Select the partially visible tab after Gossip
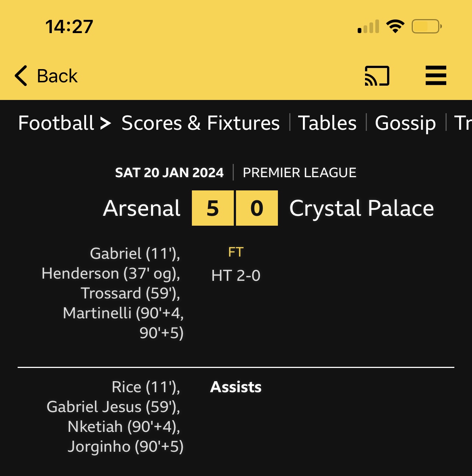The width and height of the screenshot is (472, 476). [x=462, y=123]
